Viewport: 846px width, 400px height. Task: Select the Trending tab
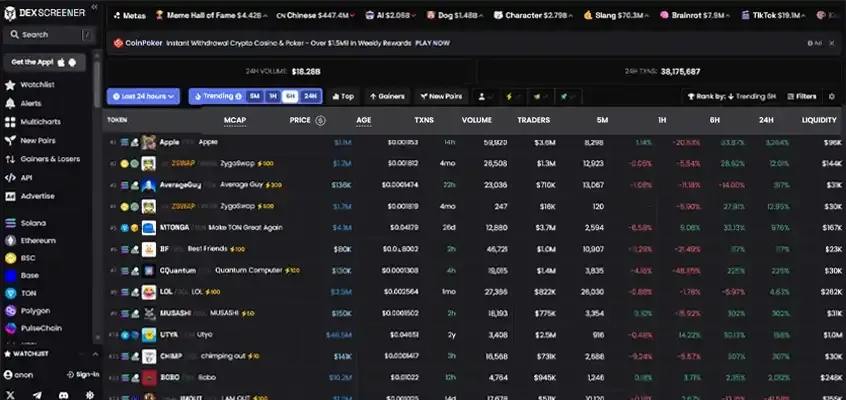point(217,96)
